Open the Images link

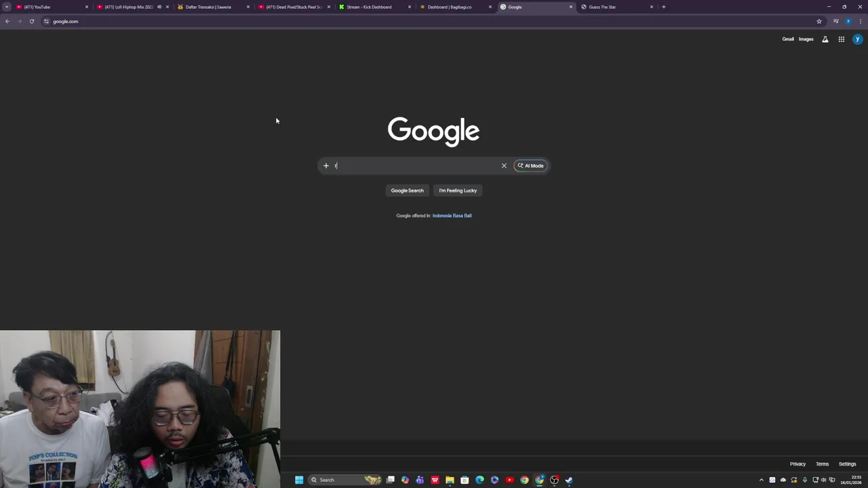(806, 39)
